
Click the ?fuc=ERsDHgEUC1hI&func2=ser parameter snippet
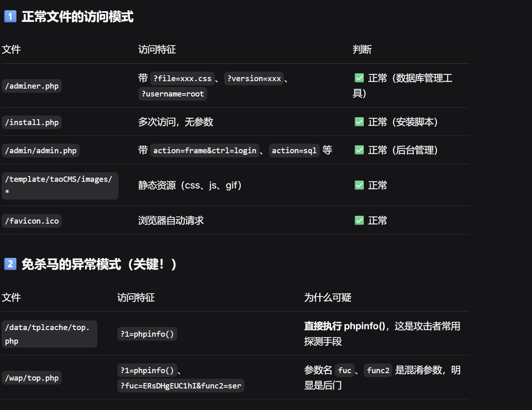(181, 386)
